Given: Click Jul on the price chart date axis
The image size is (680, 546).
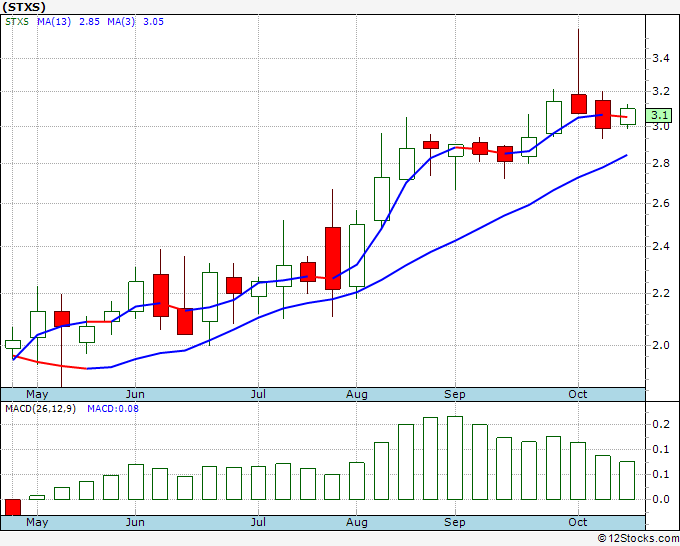Looking at the screenshot, I should tap(258, 394).
